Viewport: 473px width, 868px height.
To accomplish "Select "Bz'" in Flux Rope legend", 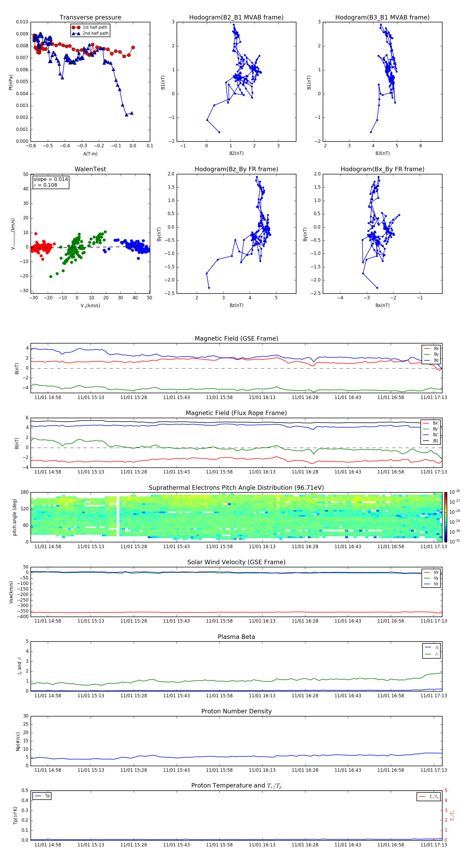I will (x=431, y=435).
